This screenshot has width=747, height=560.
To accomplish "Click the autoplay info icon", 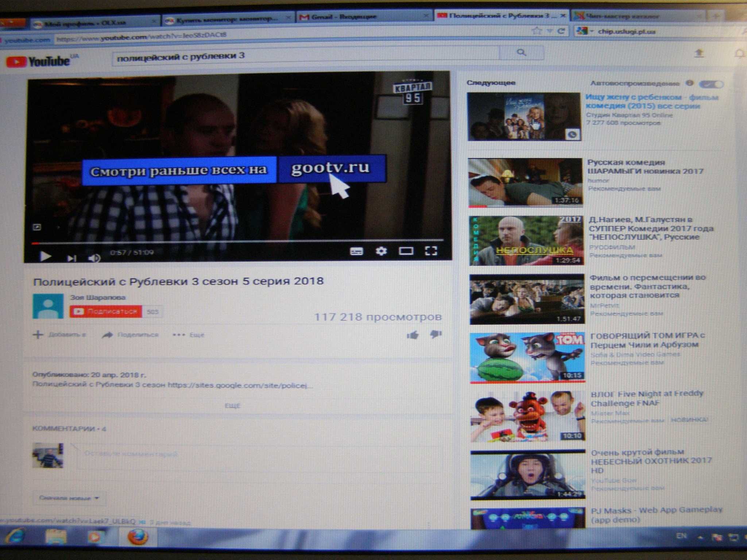I will tap(689, 83).
